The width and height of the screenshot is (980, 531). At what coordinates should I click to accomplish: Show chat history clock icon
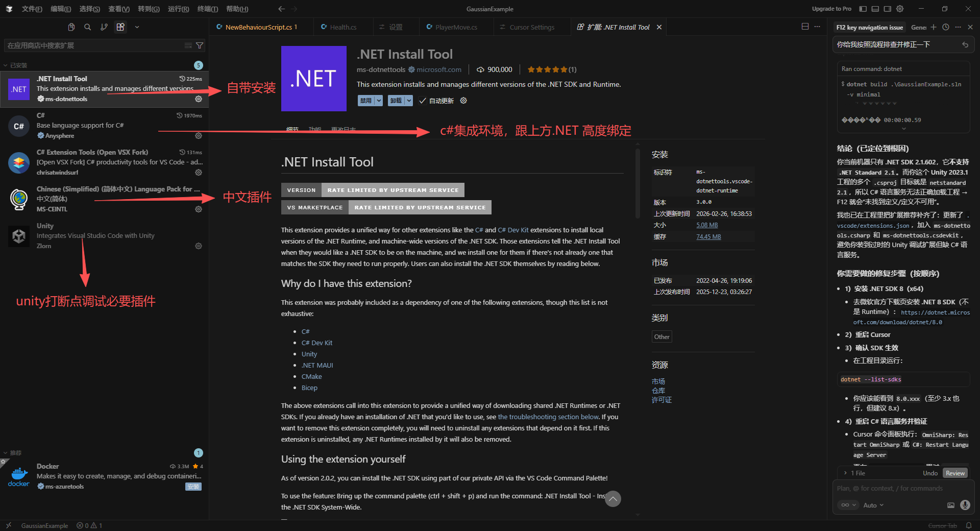pos(946,27)
